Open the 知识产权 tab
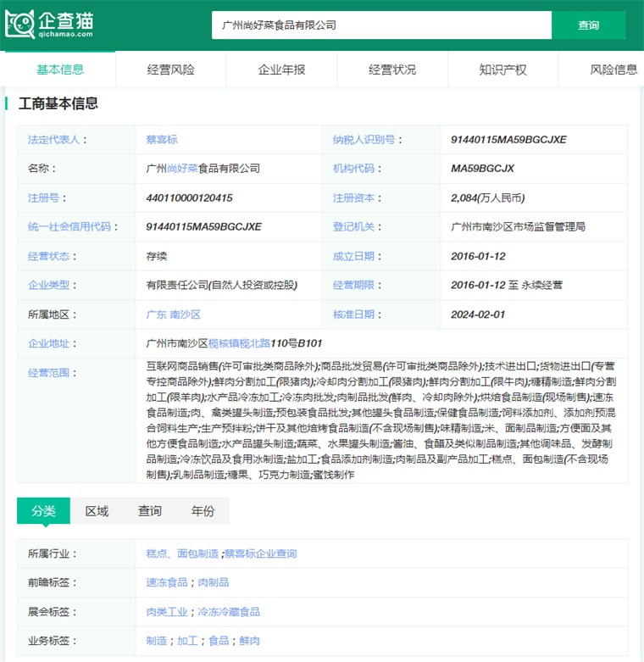 [503, 70]
